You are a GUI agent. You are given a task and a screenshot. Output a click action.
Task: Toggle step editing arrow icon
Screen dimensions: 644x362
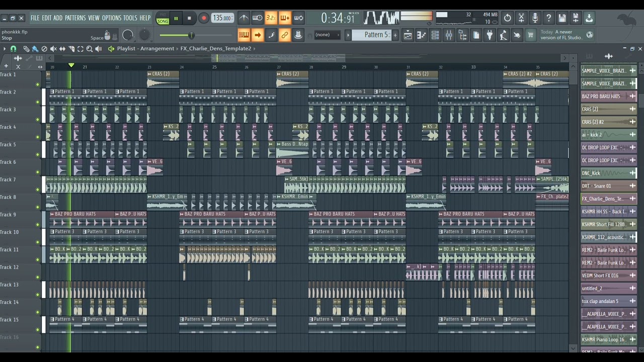257,35
